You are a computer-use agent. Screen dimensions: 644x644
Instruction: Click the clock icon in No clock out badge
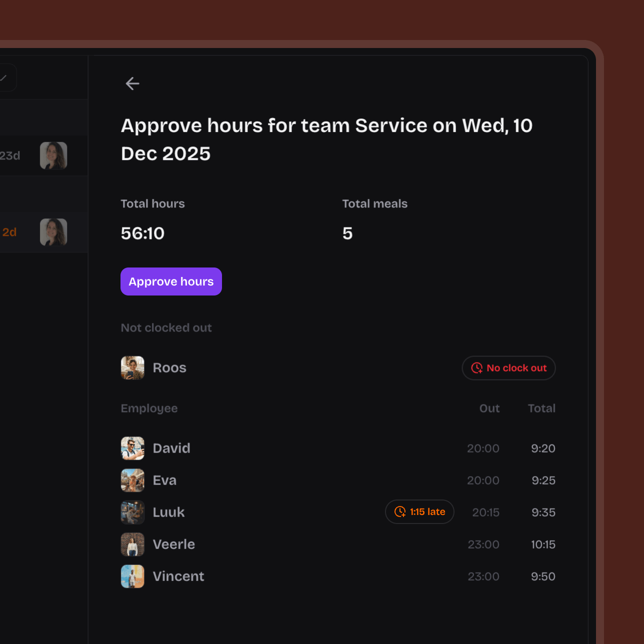click(x=477, y=368)
